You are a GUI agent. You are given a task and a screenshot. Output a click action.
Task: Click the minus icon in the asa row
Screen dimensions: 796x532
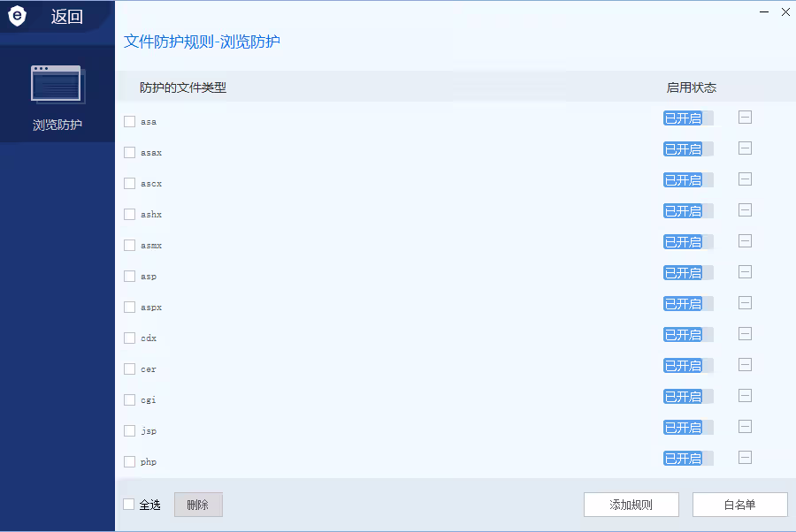745,118
